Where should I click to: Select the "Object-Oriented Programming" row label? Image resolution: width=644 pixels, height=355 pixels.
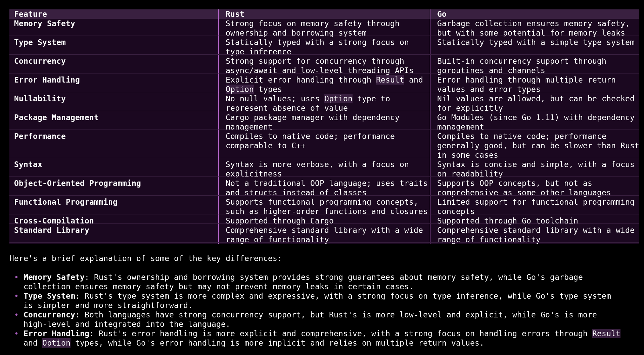pyautogui.click(x=77, y=183)
